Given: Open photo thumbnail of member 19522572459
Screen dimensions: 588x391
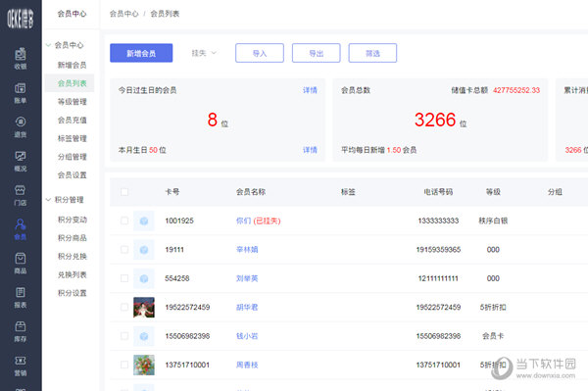Looking at the screenshot, I should pos(144,308).
